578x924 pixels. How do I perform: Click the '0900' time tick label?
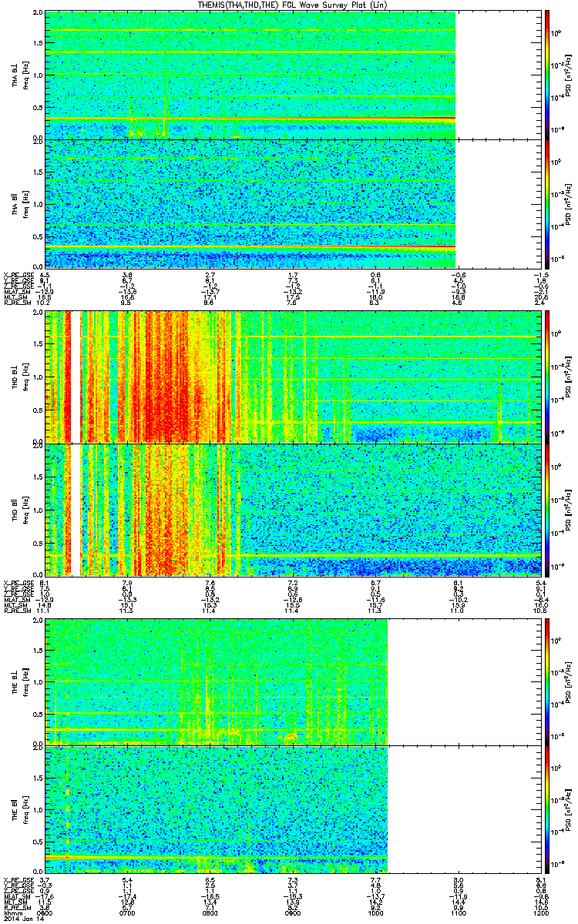tap(293, 913)
